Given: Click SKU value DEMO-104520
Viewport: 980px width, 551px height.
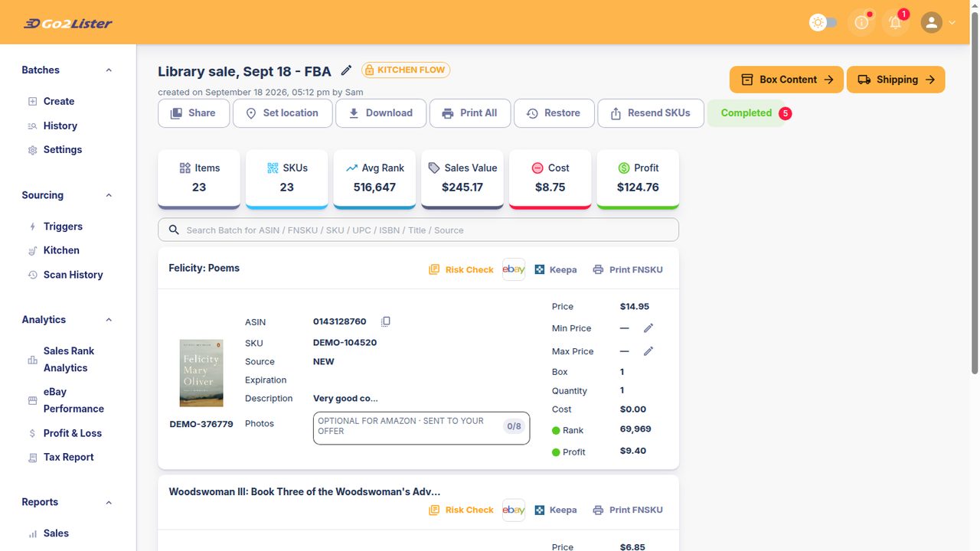Looking at the screenshot, I should 345,343.
